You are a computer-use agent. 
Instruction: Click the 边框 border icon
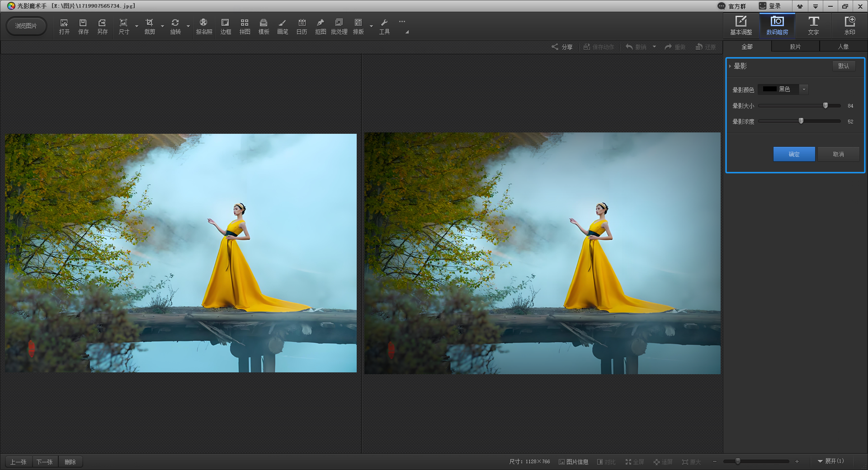(226, 26)
